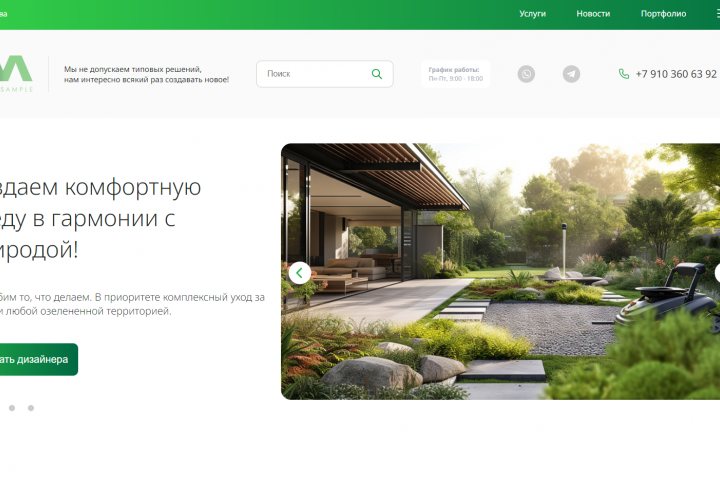Click the garden house slide image

(x=501, y=271)
